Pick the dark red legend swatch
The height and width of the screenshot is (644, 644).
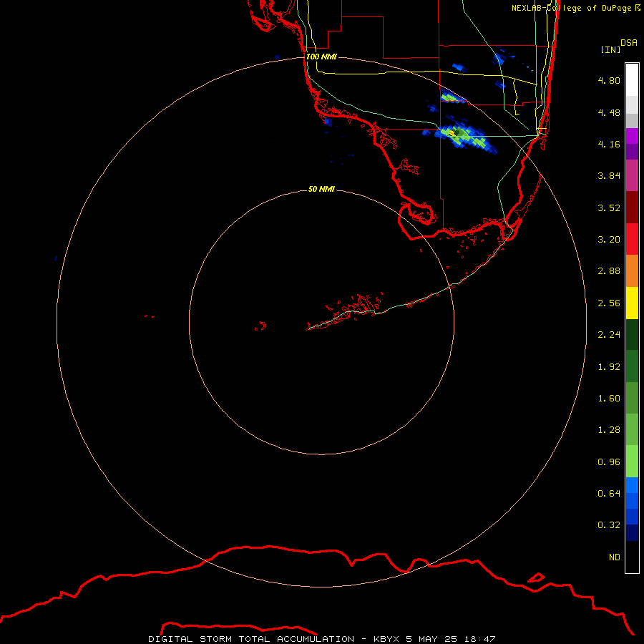click(632, 207)
